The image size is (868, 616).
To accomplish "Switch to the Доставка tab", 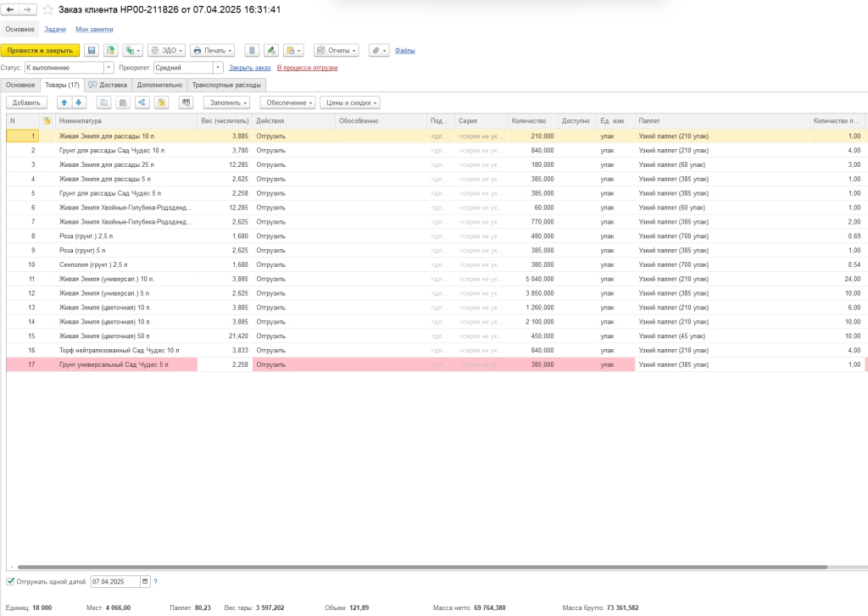I will (108, 85).
